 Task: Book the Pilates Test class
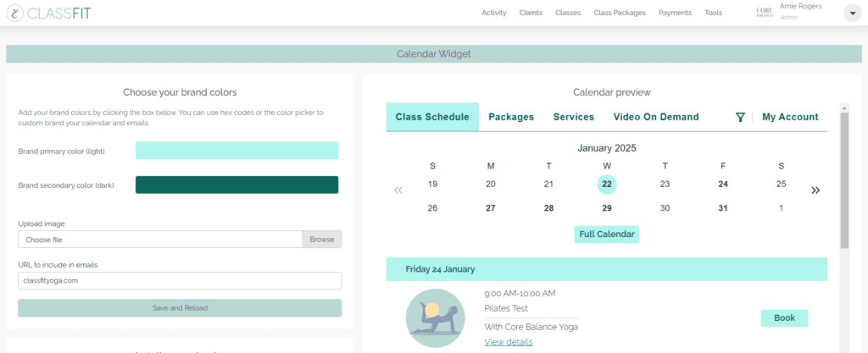pyautogui.click(x=784, y=318)
